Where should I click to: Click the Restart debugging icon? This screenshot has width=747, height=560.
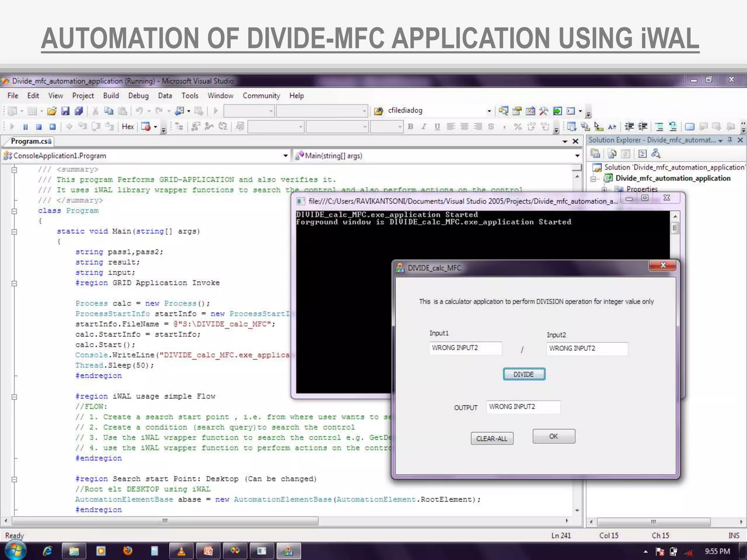tap(53, 127)
